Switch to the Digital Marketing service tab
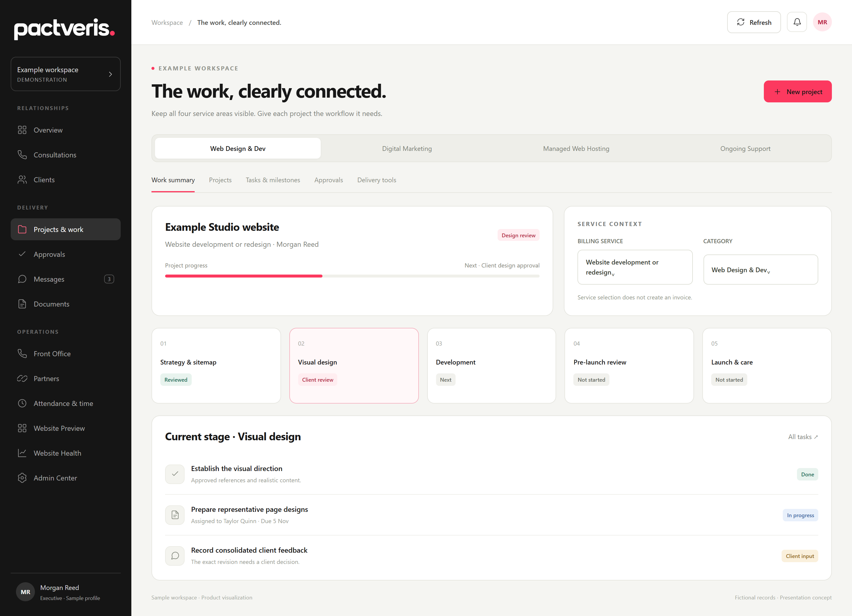The height and width of the screenshot is (616, 852). coord(407,148)
